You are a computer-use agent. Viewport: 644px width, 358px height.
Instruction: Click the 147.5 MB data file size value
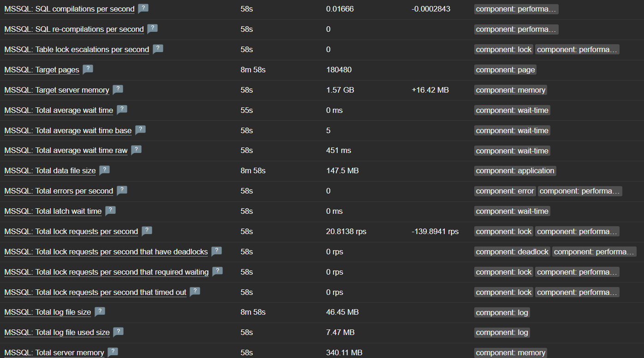point(342,171)
